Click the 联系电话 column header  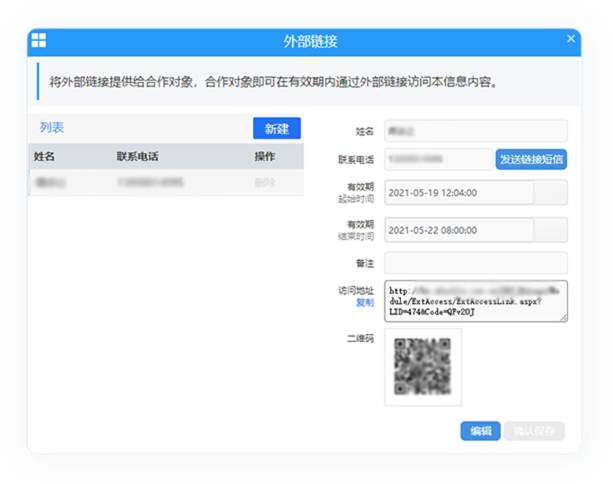(137, 156)
